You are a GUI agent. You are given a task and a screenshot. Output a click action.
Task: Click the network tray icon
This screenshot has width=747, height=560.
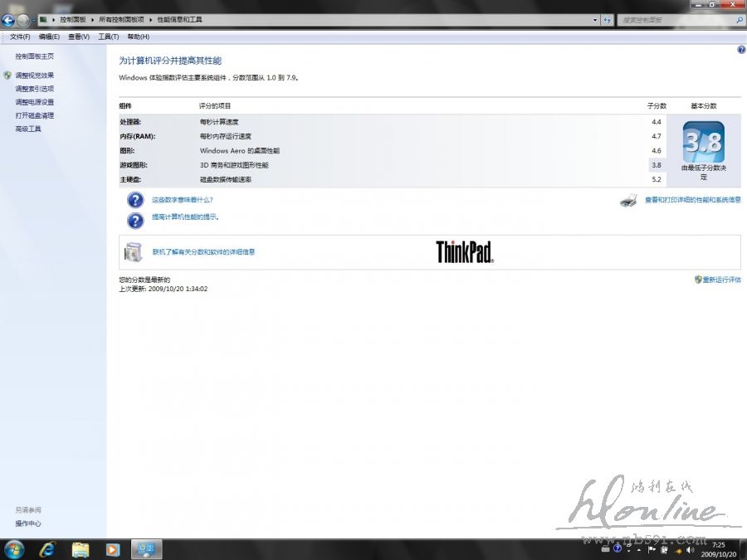click(677, 551)
